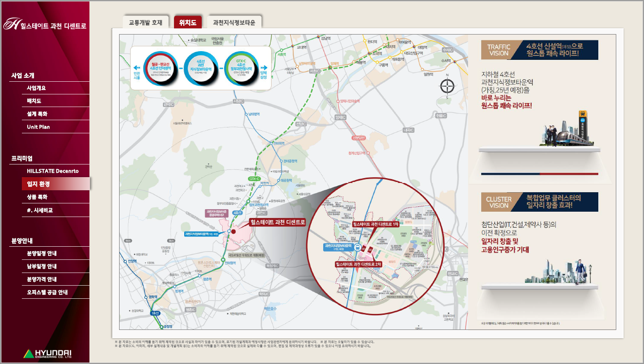Click the red site marker dot
The height and width of the screenshot is (364, 644).
[233, 231]
